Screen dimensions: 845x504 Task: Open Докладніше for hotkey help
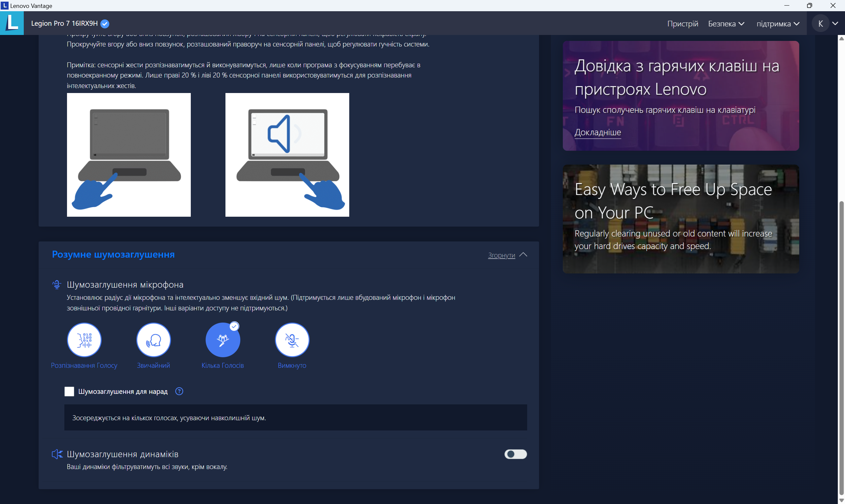[x=598, y=133]
